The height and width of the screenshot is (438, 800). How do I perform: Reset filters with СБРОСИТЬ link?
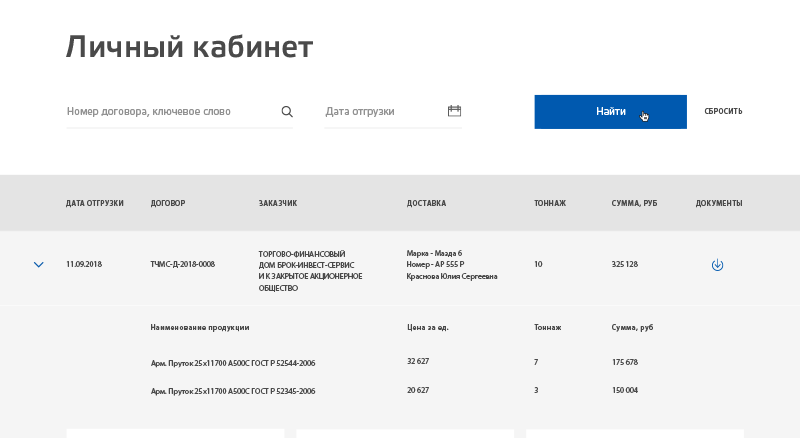point(723,111)
